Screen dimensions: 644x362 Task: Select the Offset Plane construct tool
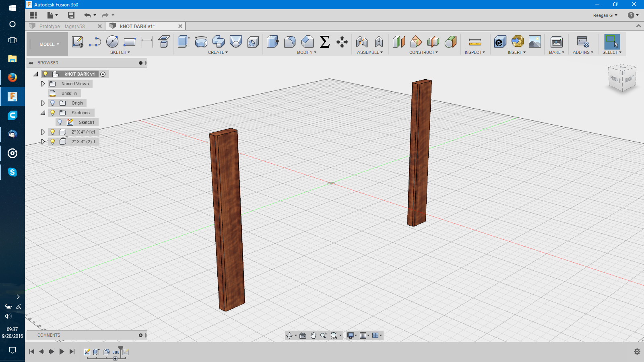(398, 42)
